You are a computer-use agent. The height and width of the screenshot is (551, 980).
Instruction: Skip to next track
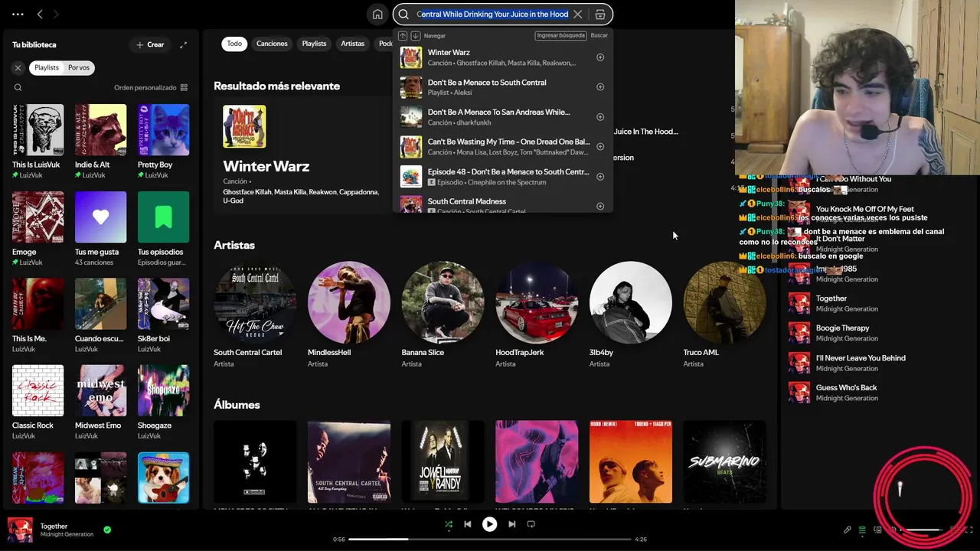pyautogui.click(x=511, y=524)
